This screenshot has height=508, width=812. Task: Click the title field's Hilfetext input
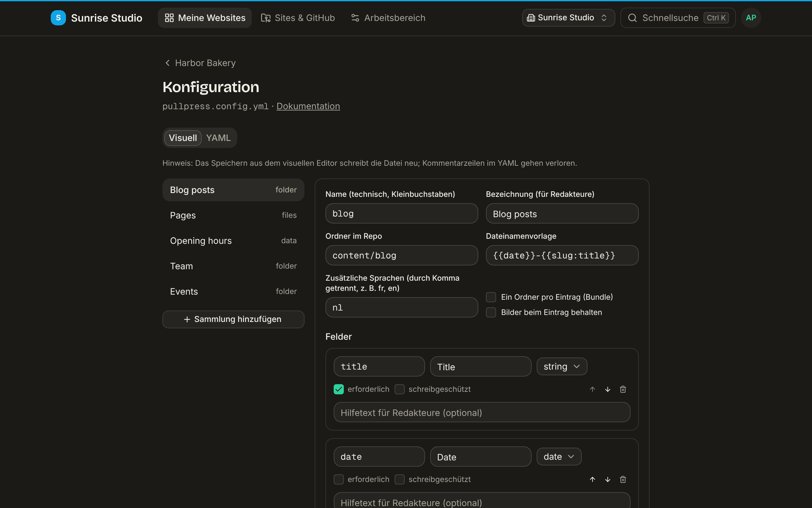482,412
